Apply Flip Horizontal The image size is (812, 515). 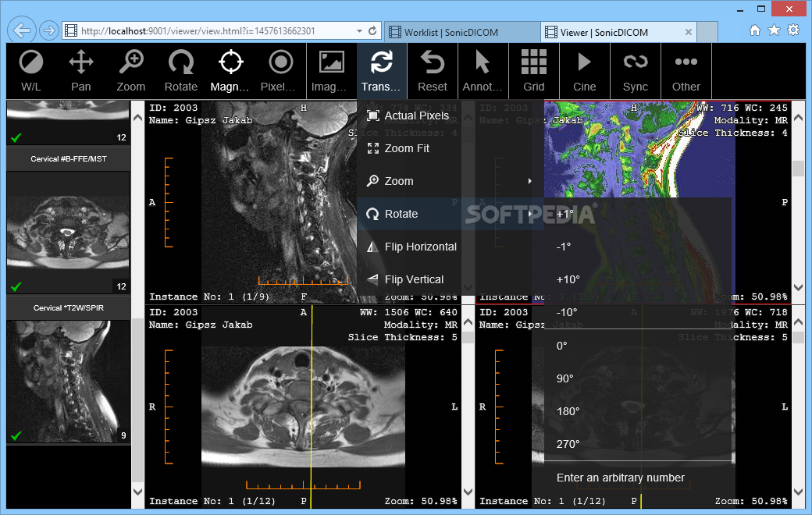point(450,247)
